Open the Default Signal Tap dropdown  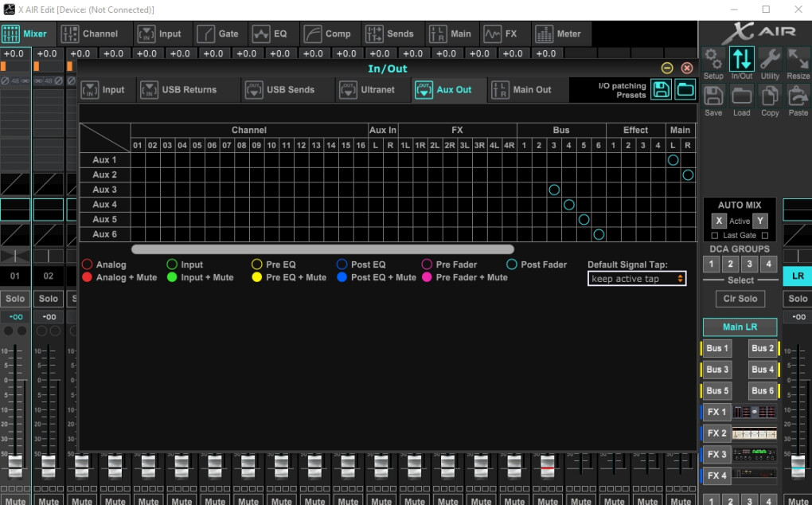(637, 279)
